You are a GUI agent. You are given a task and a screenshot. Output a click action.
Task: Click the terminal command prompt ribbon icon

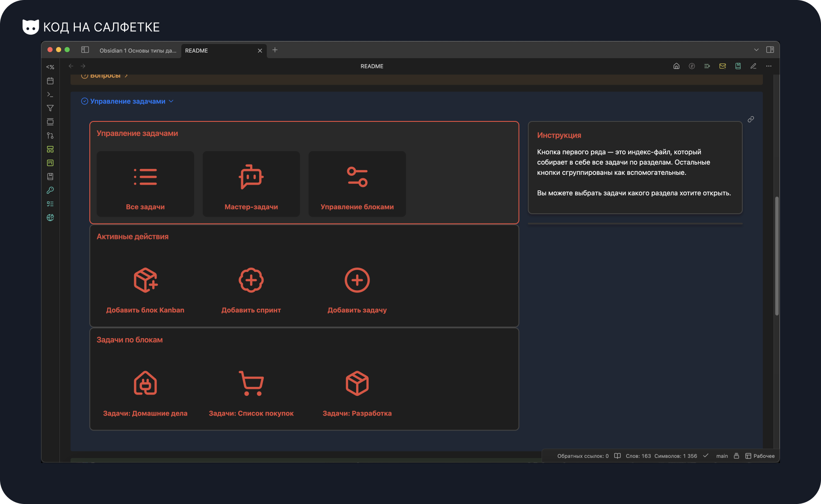tap(50, 94)
